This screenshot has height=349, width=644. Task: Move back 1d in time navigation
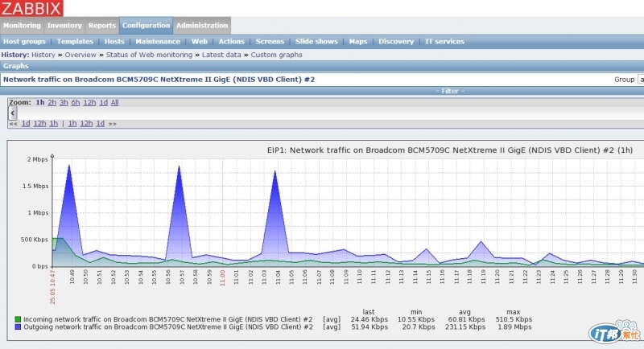[x=26, y=124]
